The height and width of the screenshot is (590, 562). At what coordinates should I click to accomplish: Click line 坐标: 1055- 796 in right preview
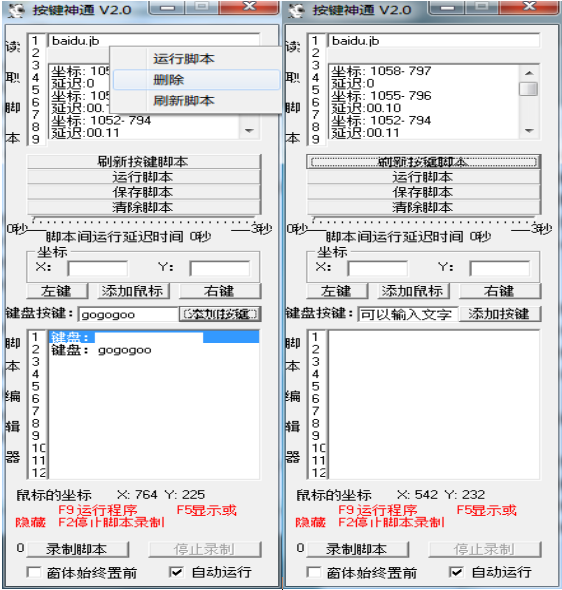(381, 96)
